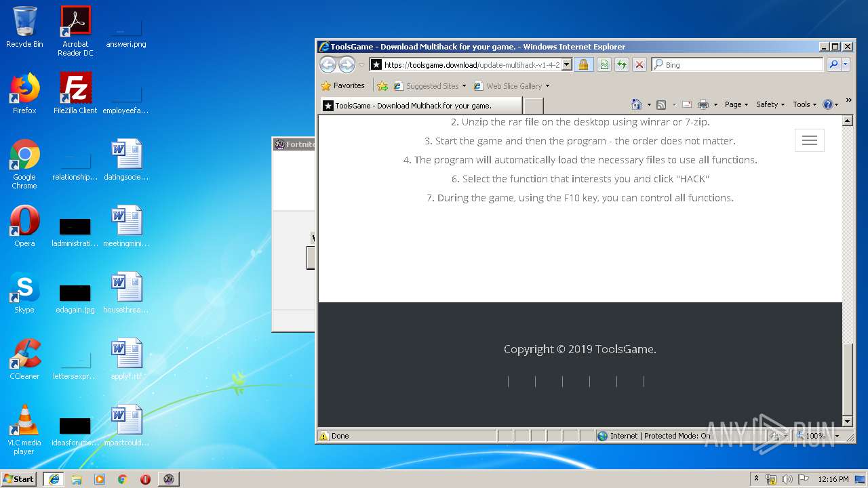Open the Recycle Bin desktop icon
Screen dimensions: 868x488
coord(24,27)
